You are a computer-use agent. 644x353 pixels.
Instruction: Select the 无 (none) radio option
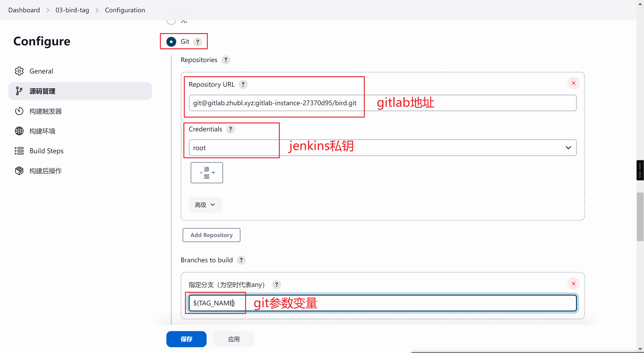point(171,21)
